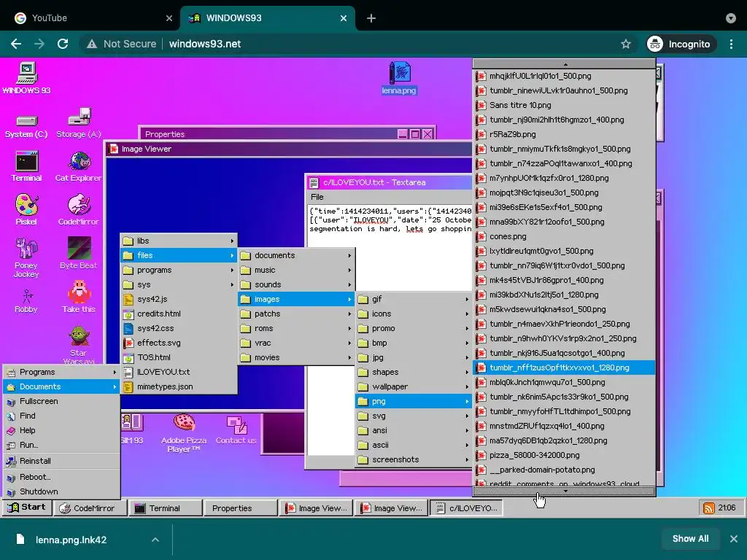Launch Cat Explorer desktop icon

pos(79,167)
